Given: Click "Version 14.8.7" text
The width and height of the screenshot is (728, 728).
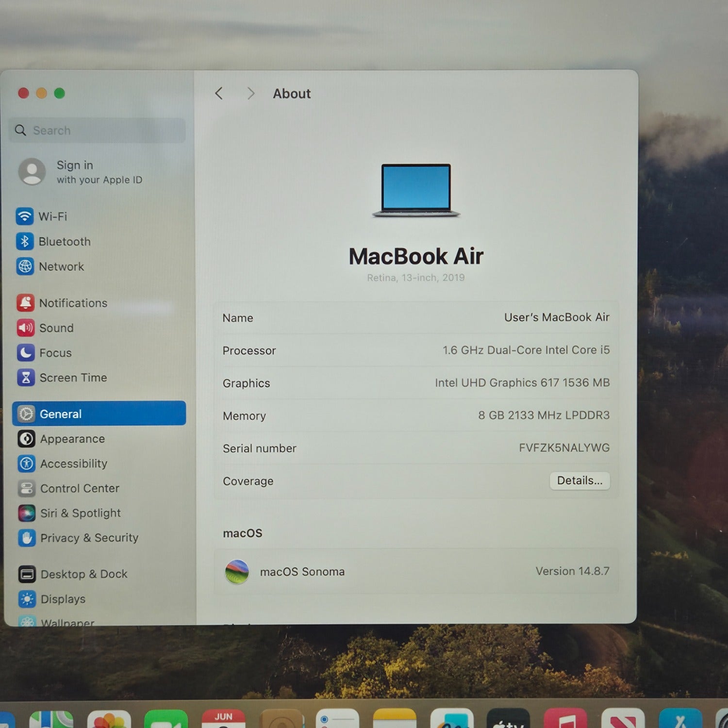Looking at the screenshot, I should tap(572, 571).
